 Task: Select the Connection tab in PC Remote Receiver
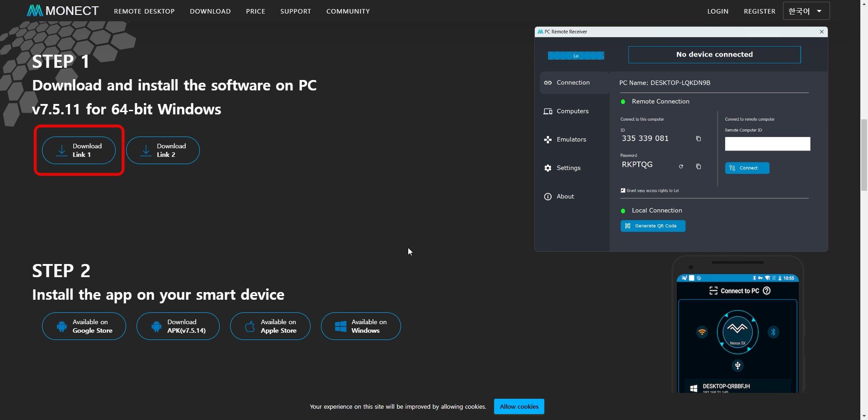[575, 83]
